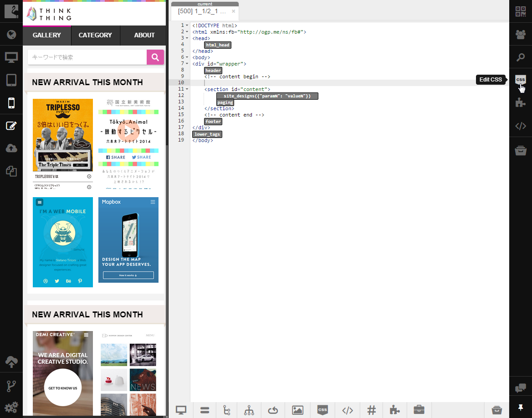Click the Edit CSS icon in right sidebar
The height and width of the screenshot is (418, 532).
point(521,80)
